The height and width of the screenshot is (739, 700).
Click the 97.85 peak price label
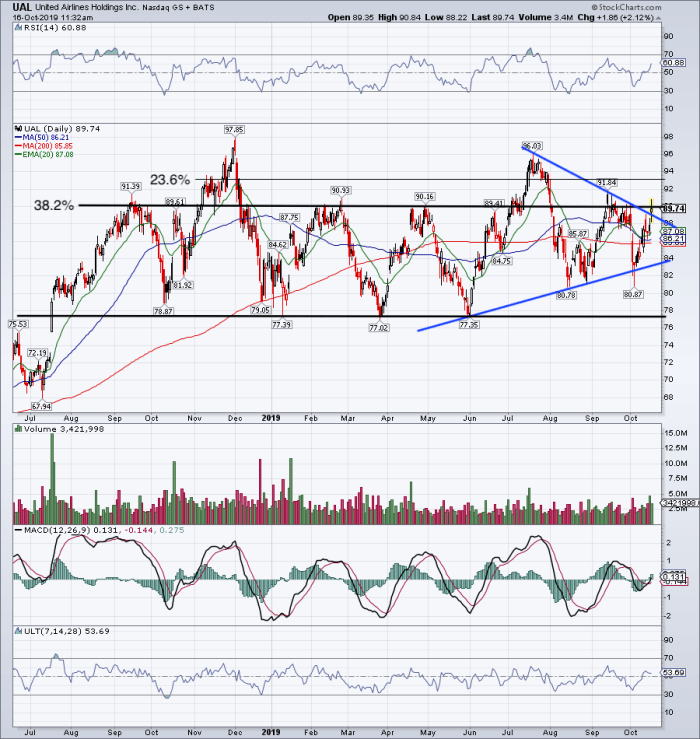(234, 130)
